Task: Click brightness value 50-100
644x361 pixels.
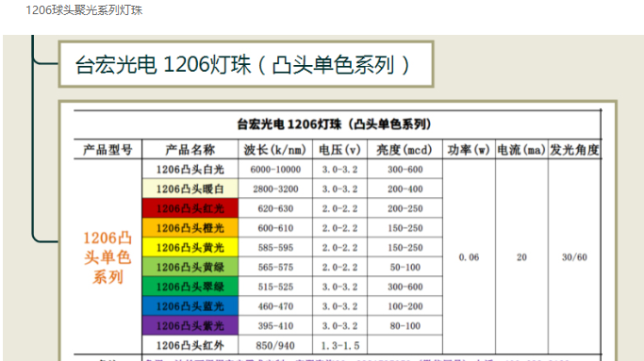Action: point(405,268)
